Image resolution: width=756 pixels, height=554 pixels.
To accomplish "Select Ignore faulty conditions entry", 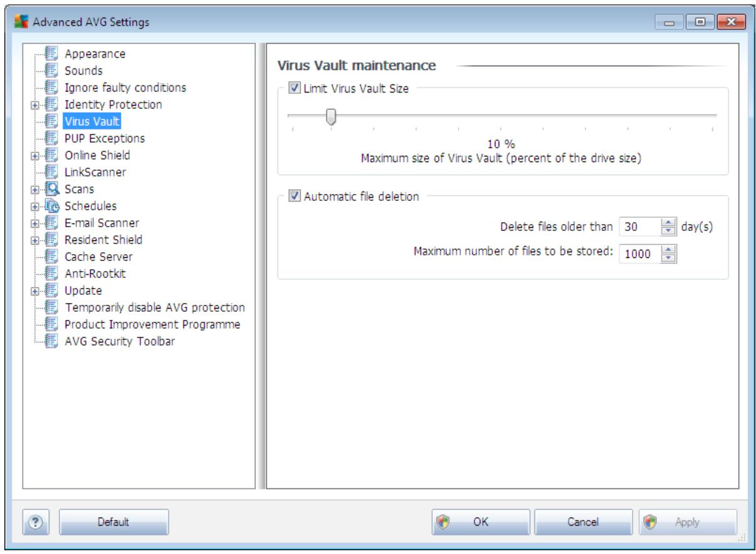I will click(x=125, y=88).
